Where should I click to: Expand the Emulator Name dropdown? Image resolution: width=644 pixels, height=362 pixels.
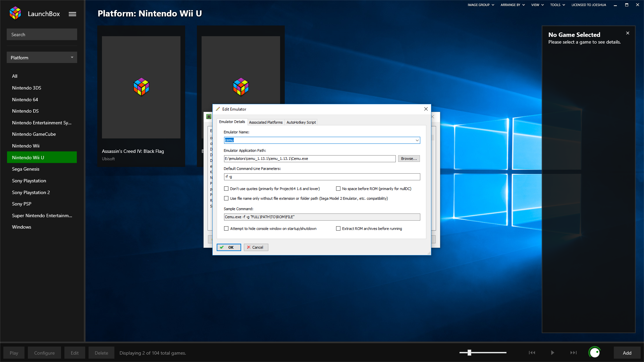417,140
